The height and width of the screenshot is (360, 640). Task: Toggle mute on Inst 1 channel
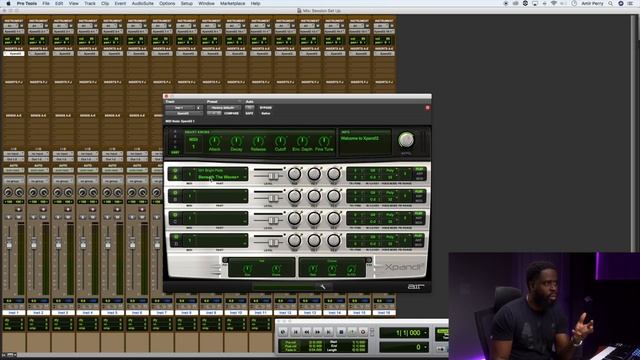tap(18, 217)
